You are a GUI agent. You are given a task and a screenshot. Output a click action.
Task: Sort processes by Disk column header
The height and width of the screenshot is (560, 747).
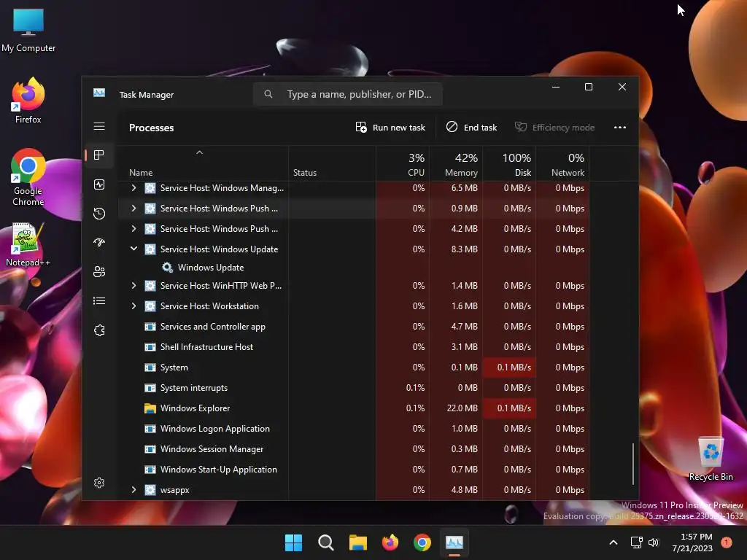[509, 164]
